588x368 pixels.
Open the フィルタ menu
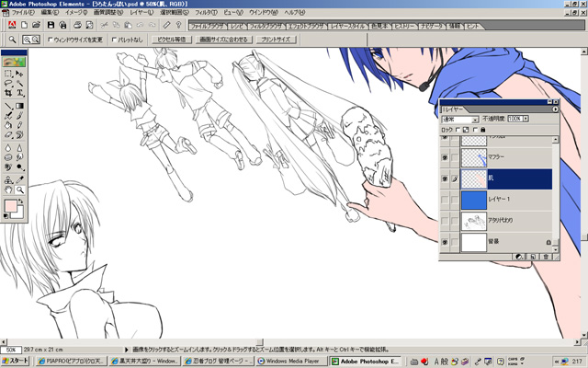click(206, 12)
